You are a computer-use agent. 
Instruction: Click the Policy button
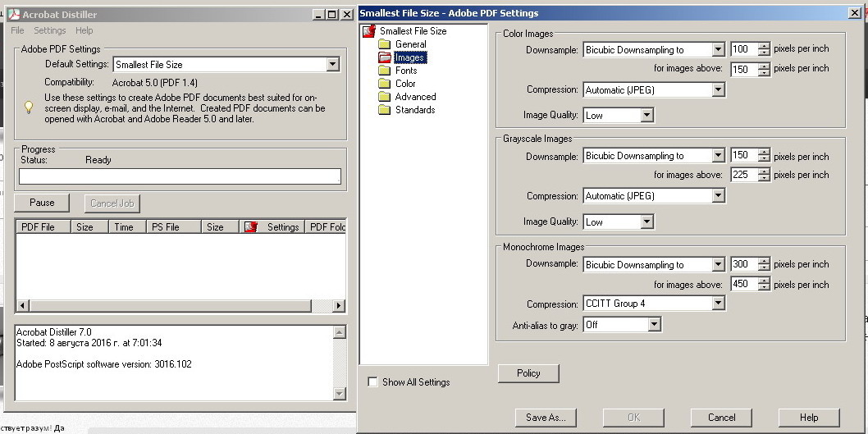tap(528, 373)
